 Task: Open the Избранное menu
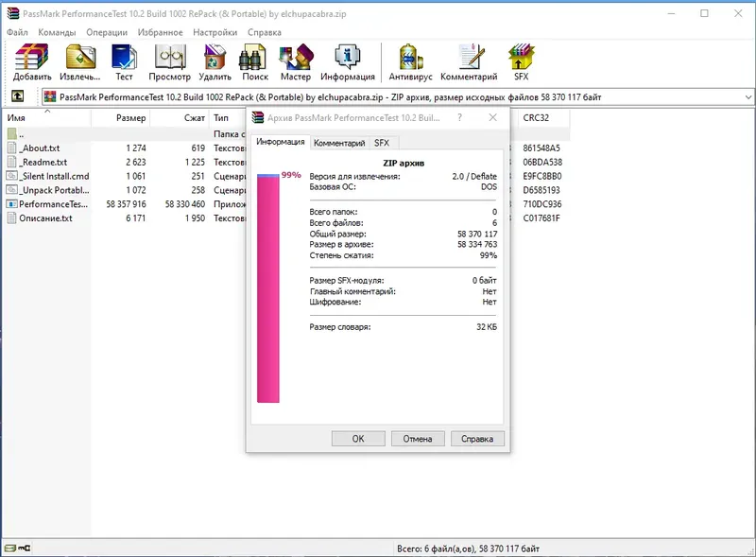coord(160,32)
